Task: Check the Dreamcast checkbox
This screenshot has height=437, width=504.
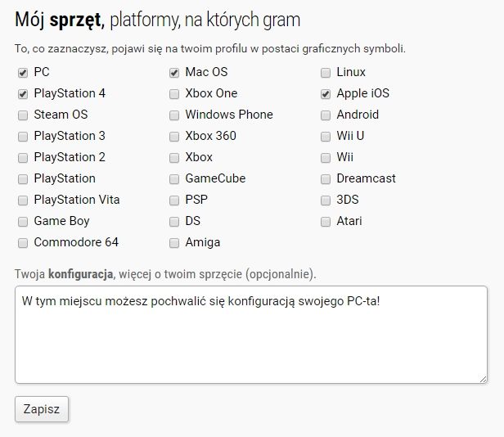Action: (326, 179)
